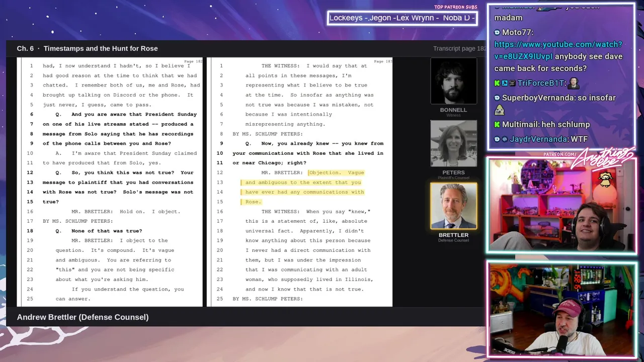Image resolution: width=644 pixels, height=362 pixels.
Task: Click the transcript page 183 panel
Action: tap(300, 182)
